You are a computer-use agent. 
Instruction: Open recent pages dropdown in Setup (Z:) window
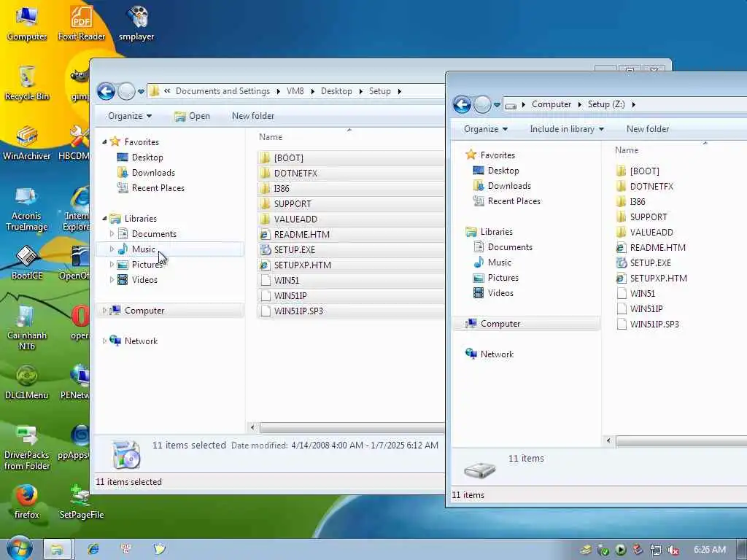497,104
